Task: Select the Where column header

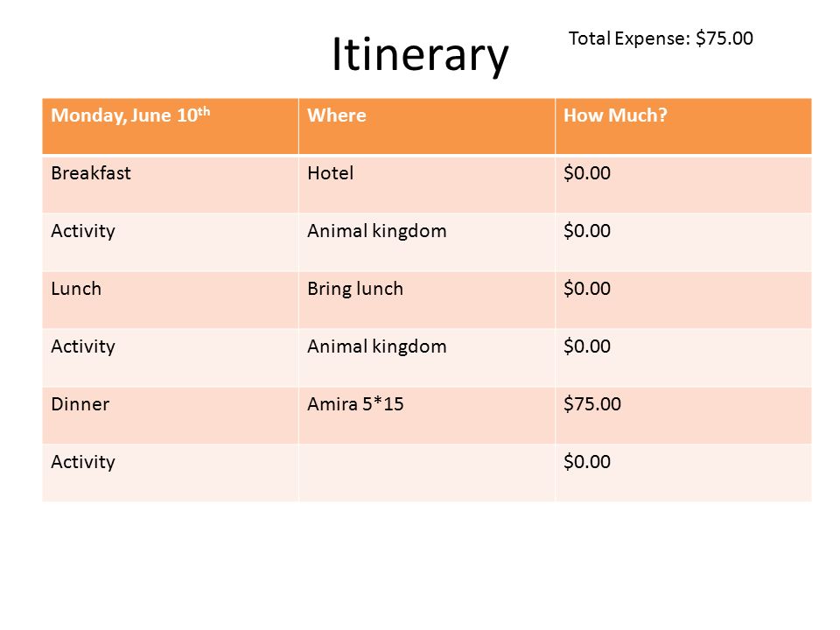Action: click(x=427, y=126)
